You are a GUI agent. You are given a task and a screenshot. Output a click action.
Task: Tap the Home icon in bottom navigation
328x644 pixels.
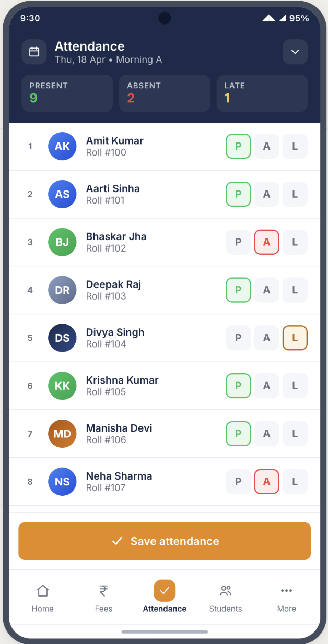pos(42,591)
